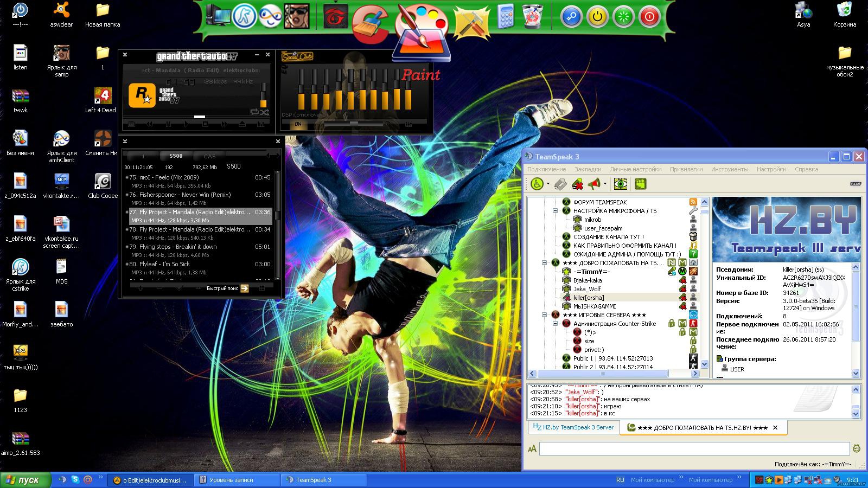Open TeamSpeak 3 taskbar button
This screenshot has height=488, width=868.
coord(323,480)
